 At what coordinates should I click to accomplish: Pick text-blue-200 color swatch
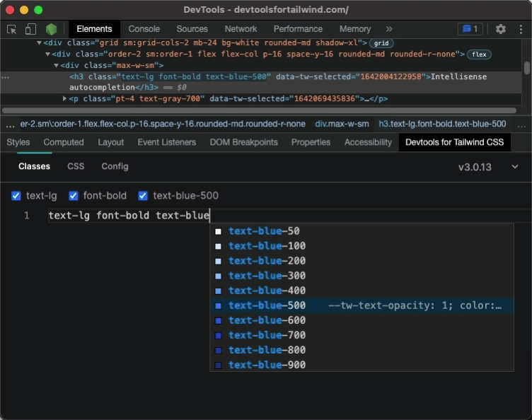click(218, 262)
